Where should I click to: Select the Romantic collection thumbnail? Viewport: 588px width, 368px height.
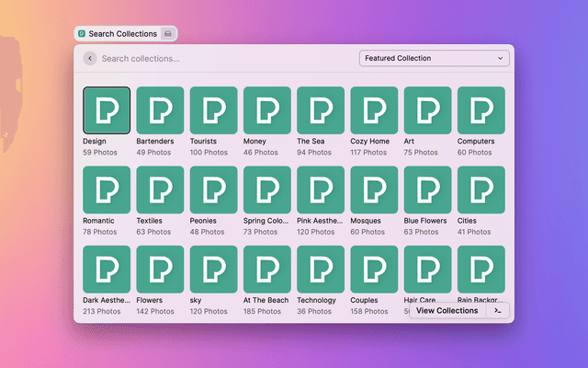[x=107, y=190]
